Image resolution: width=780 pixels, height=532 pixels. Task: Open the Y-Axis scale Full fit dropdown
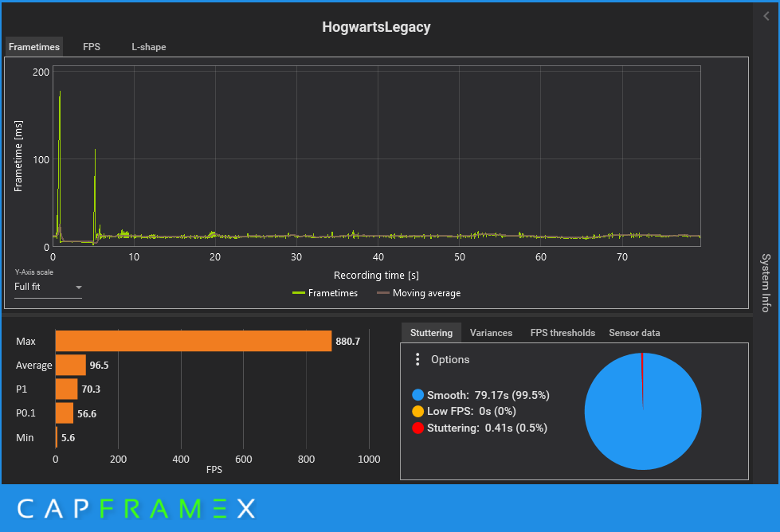pyautogui.click(x=48, y=287)
